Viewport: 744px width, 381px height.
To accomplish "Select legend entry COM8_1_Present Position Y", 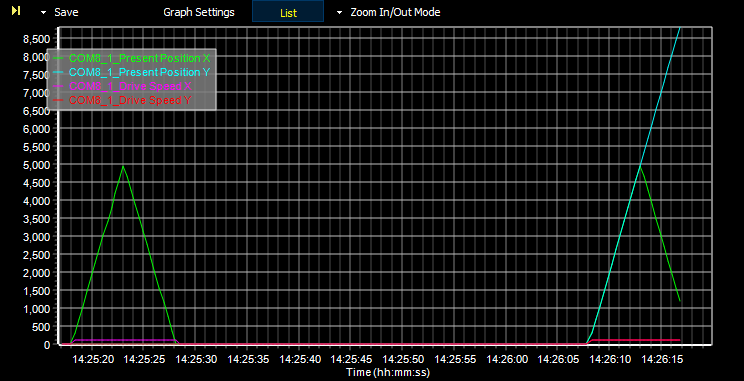I will pos(140,72).
